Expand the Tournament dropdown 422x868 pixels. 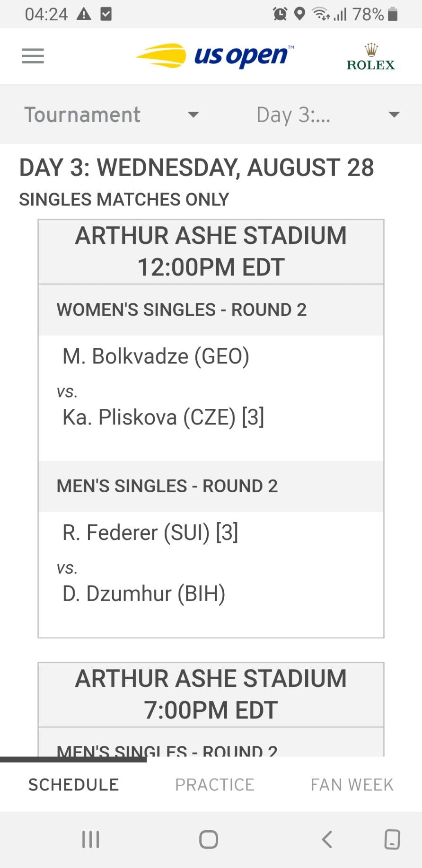pos(112,115)
